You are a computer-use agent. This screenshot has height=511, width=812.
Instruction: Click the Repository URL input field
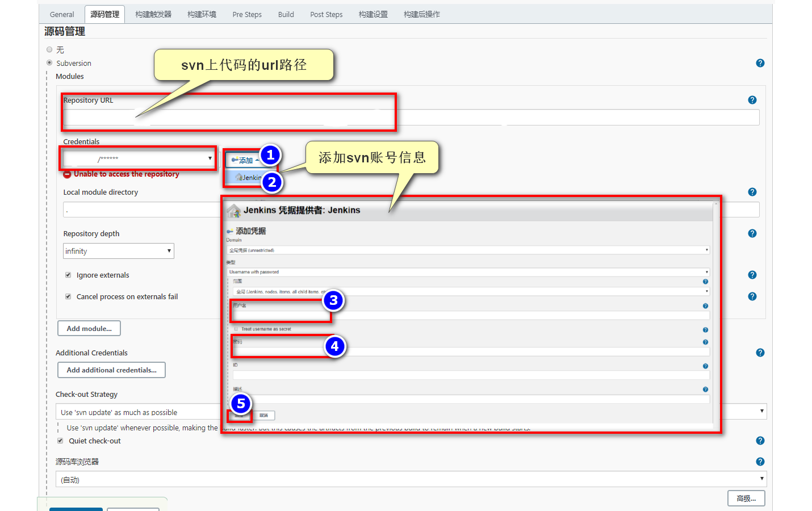(411, 117)
